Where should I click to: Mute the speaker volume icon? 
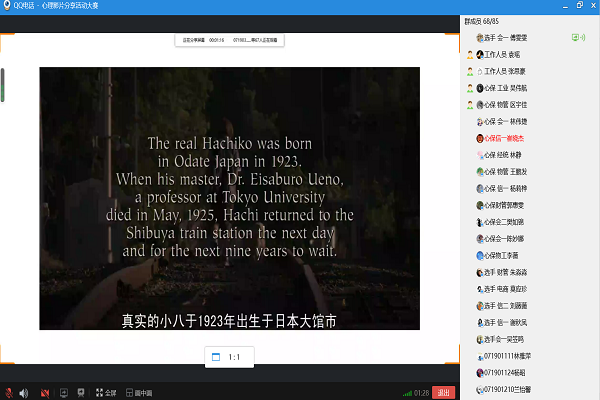point(24,393)
